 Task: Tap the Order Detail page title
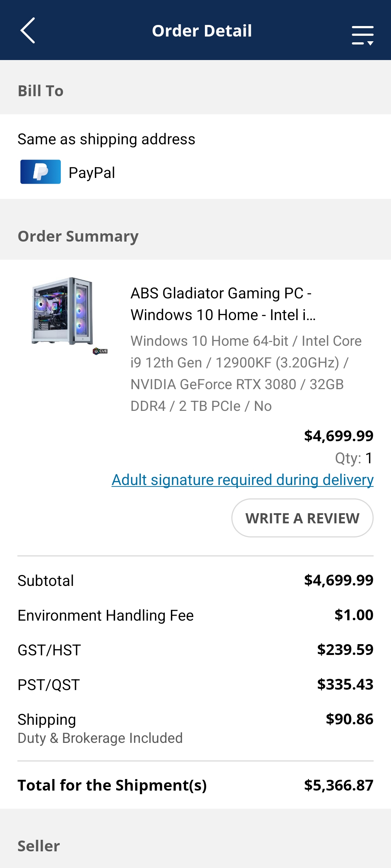(202, 31)
